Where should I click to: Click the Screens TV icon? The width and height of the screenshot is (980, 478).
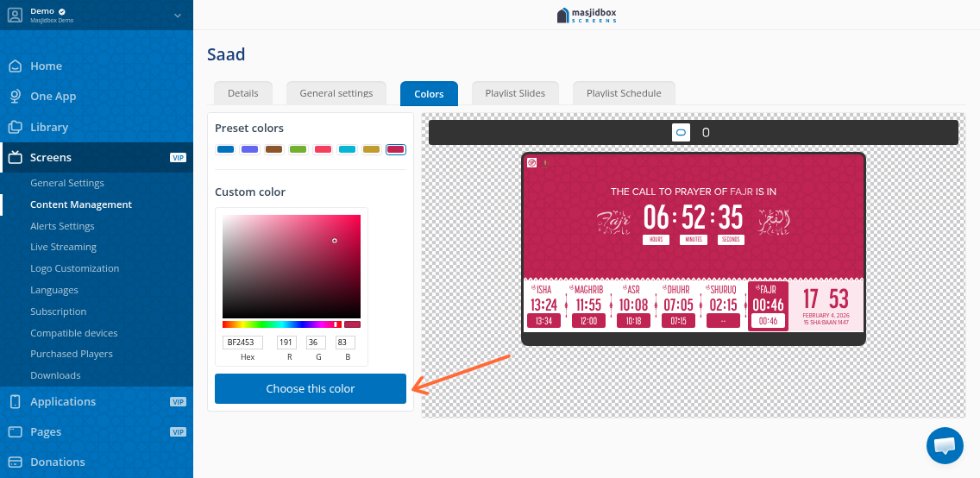click(15, 157)
